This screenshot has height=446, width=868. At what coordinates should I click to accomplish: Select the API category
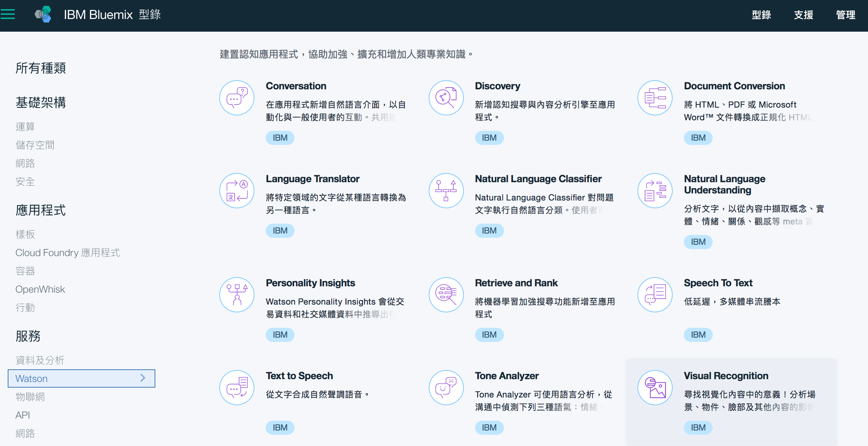point(23,415)
